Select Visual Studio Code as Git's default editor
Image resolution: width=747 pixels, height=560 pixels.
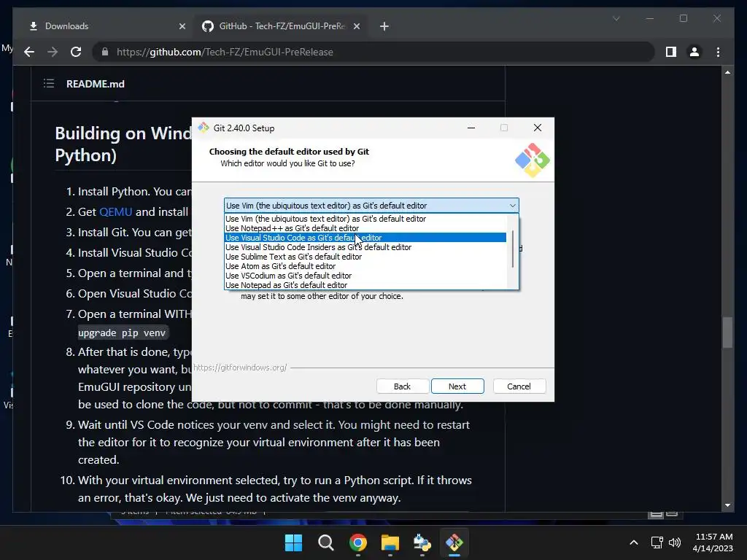(365, 238)
